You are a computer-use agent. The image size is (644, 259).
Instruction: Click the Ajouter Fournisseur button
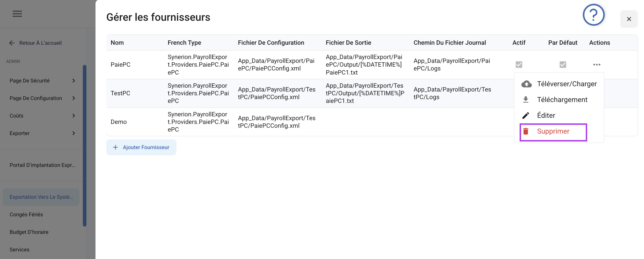tap(141, 147)
